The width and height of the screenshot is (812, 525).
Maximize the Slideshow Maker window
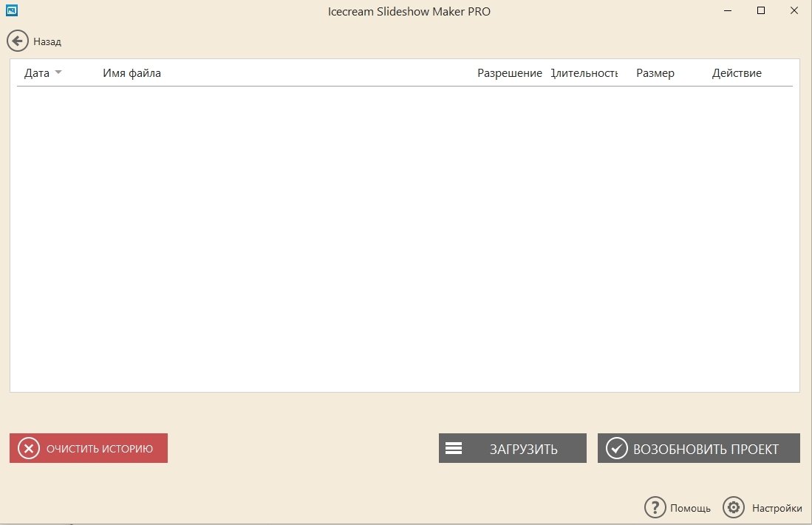[761, 10]
